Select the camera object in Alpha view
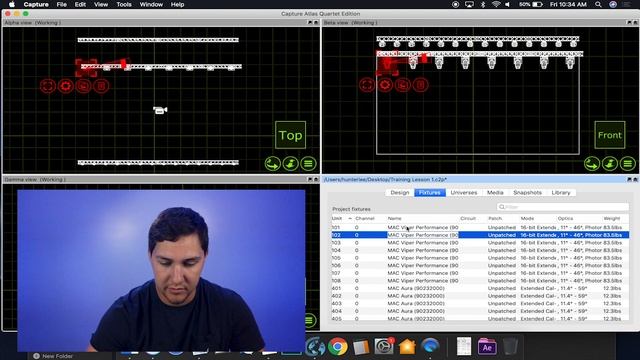The width and height of the screenshot is (640, 360). 160,110
